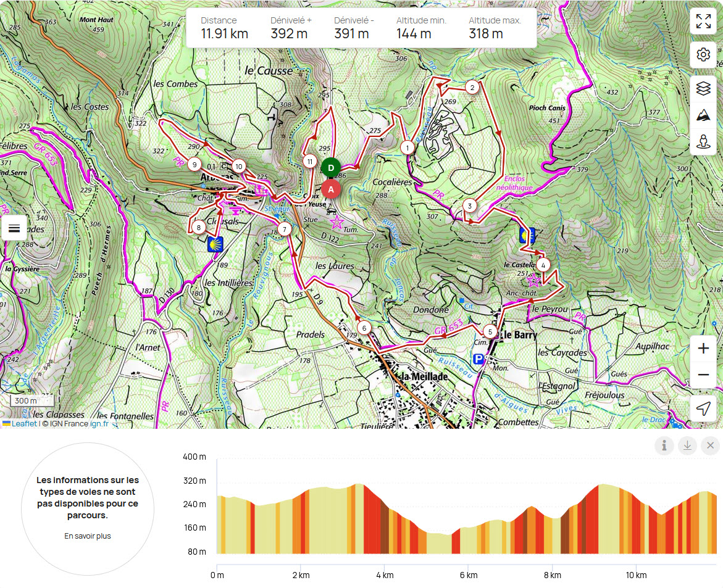Close the elevation profile panel
Viewport: 723px width, 588px height.
pos(710,445)
